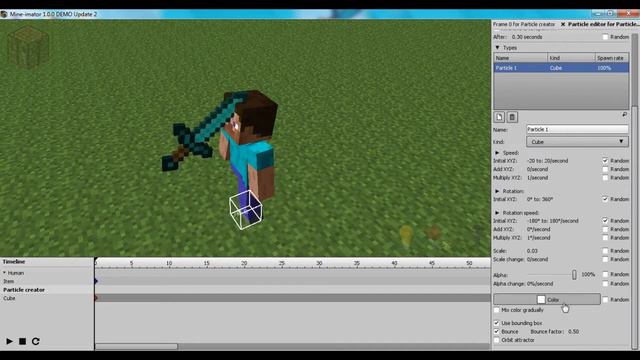Edit Alpha change value 0%/second
The image size is (640, 360).
point(540,284)
